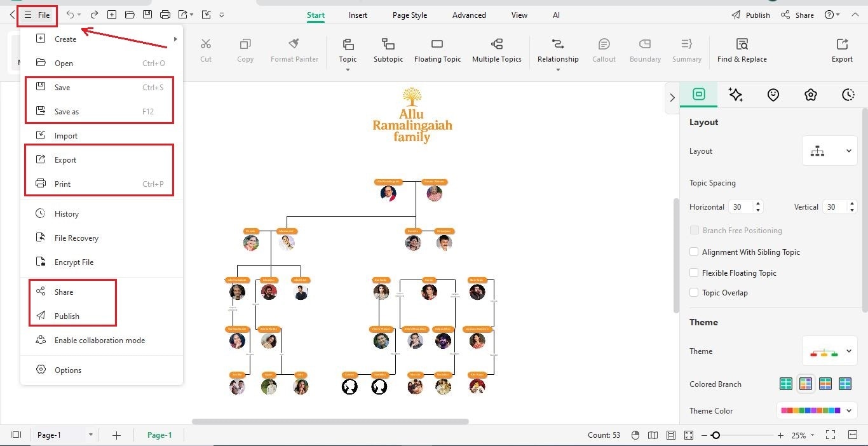Insert a Floating Topic
The height and width of the screenshot is (446, 868).
click(x=437, y=50)
